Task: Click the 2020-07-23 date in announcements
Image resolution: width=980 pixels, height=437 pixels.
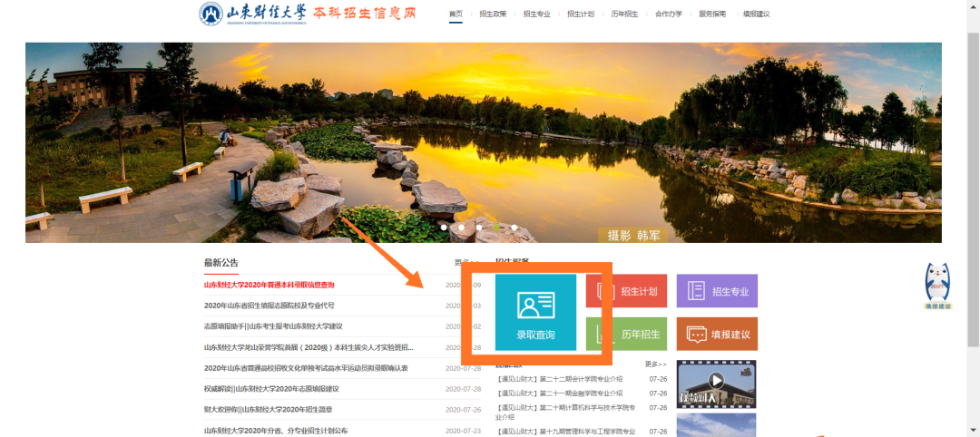Action: pyautogui.click(x=463, y=431)
